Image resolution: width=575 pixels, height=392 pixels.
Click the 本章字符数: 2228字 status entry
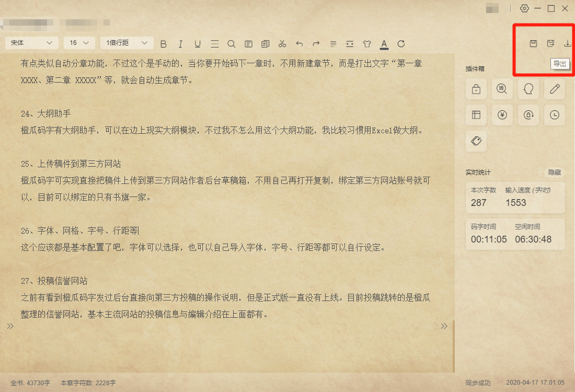tap(88, 383)
